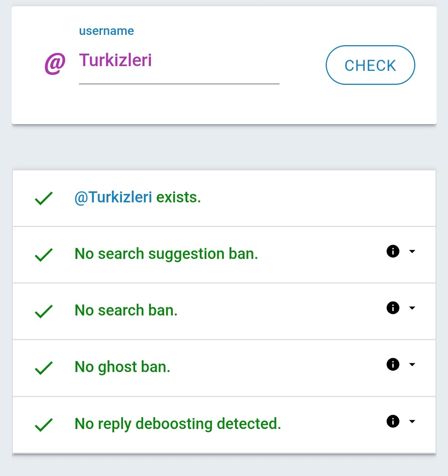448x476 pixels.
Task: Click checkmark next to No ghost ban
Action: [x=44, y=368]
